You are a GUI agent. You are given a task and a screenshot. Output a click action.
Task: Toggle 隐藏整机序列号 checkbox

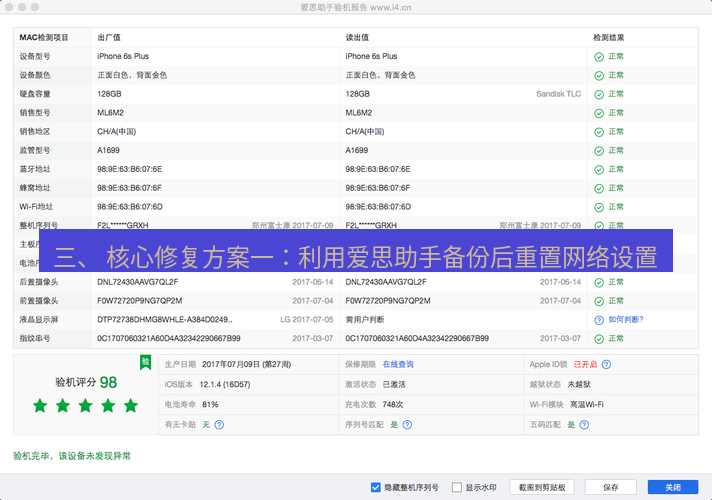pos(376,487)
